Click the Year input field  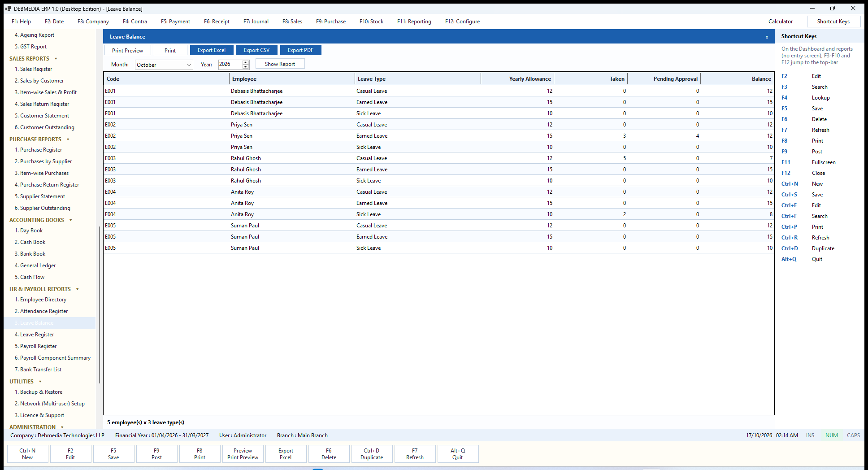(230, 65)
